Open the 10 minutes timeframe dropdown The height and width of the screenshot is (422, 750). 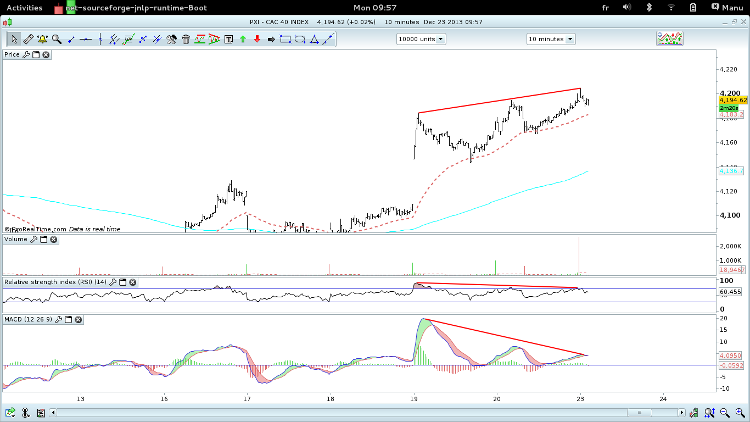(551, 39)
